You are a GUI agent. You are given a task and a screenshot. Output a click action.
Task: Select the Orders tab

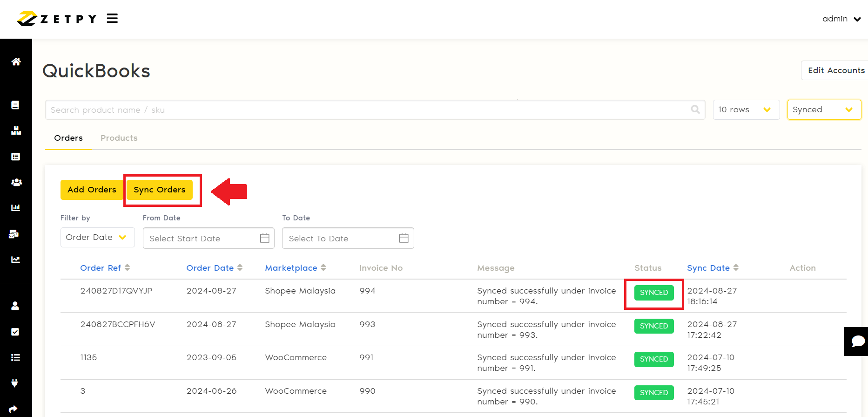tap(68, 138)
